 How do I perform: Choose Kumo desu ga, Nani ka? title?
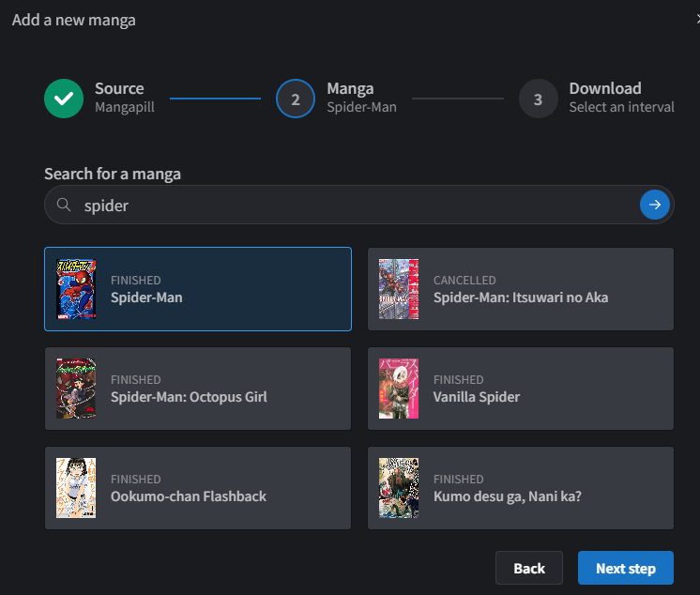(507, 496)
